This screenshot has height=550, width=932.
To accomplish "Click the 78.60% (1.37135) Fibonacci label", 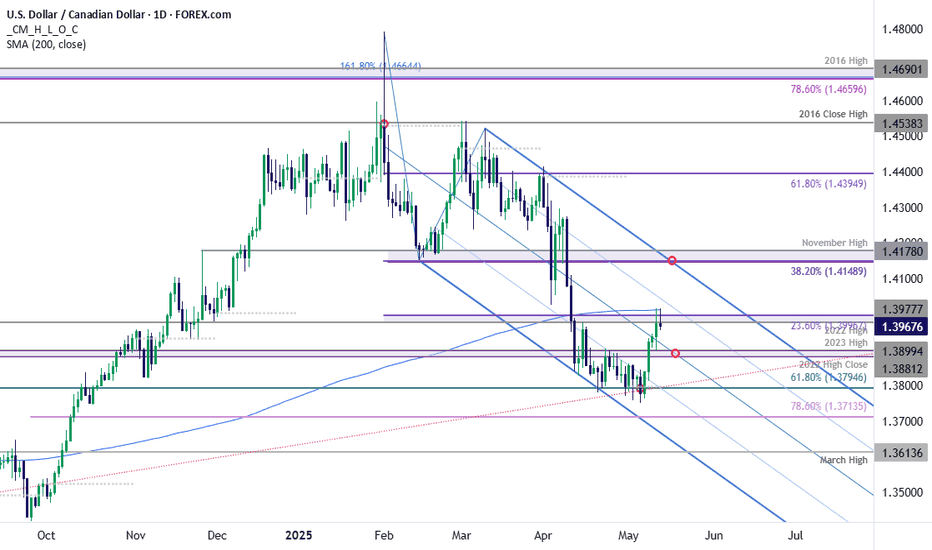I will [x=829, y=406].
